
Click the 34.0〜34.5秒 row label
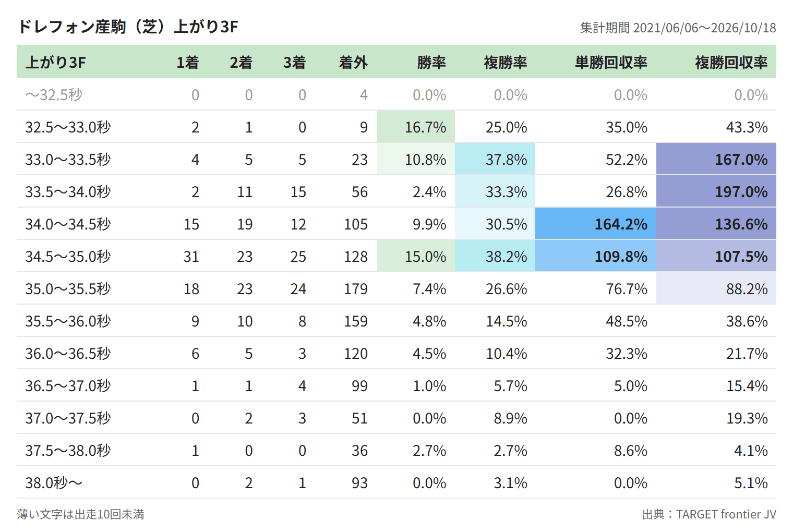[68, 224]
